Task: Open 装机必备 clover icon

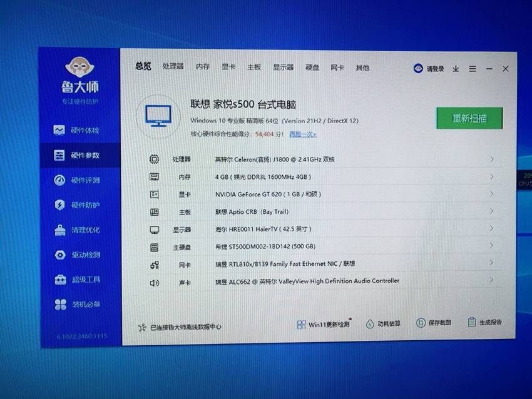Action: point(61,305)
